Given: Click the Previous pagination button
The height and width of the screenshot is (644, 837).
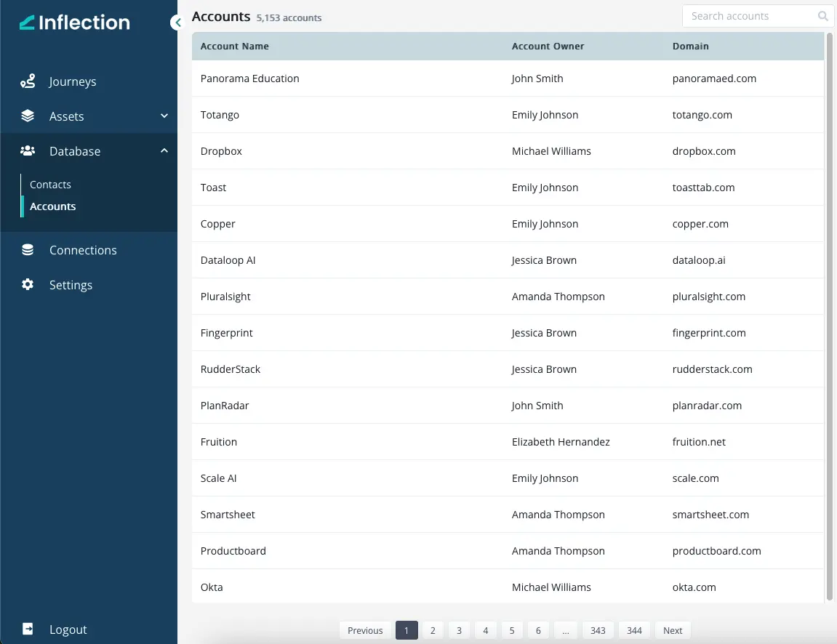Looking at the screenshot, I should click(365, 631).
